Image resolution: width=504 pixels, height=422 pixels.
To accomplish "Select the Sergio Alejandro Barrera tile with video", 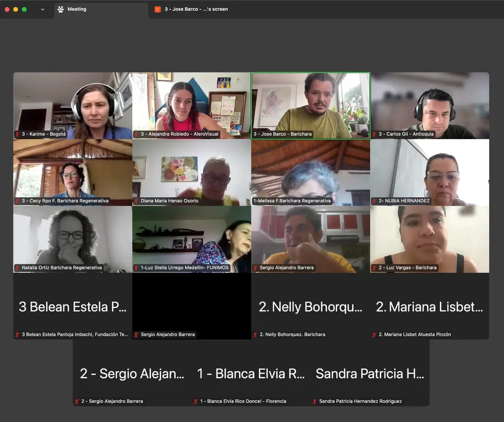I will [311, 239].
